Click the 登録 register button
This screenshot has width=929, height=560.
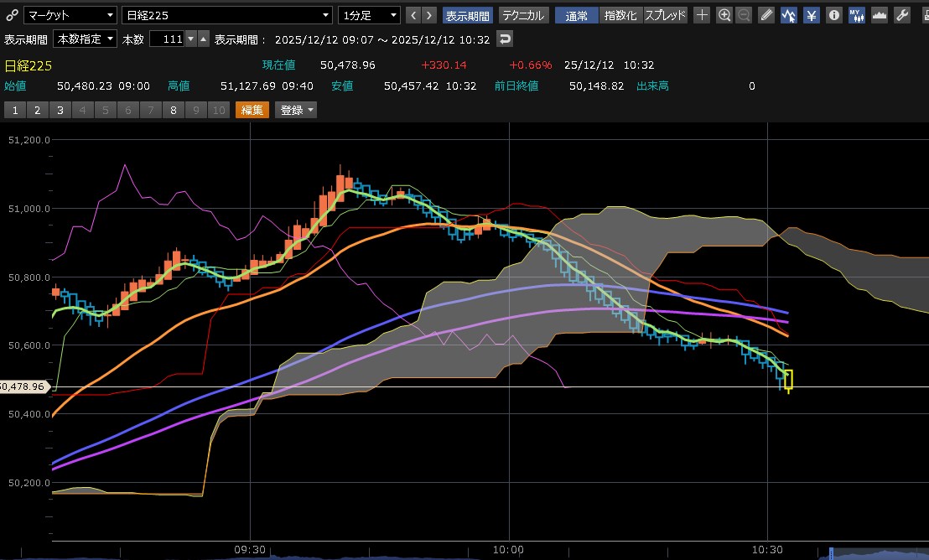pos(297,110)
